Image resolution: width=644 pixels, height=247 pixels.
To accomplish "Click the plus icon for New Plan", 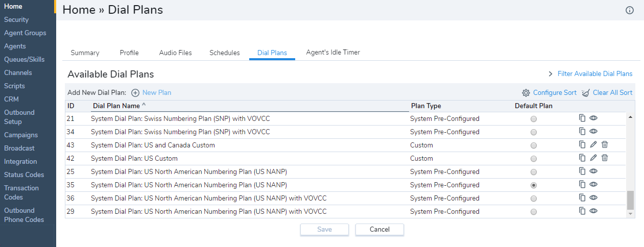I will (x=135, y=93).
